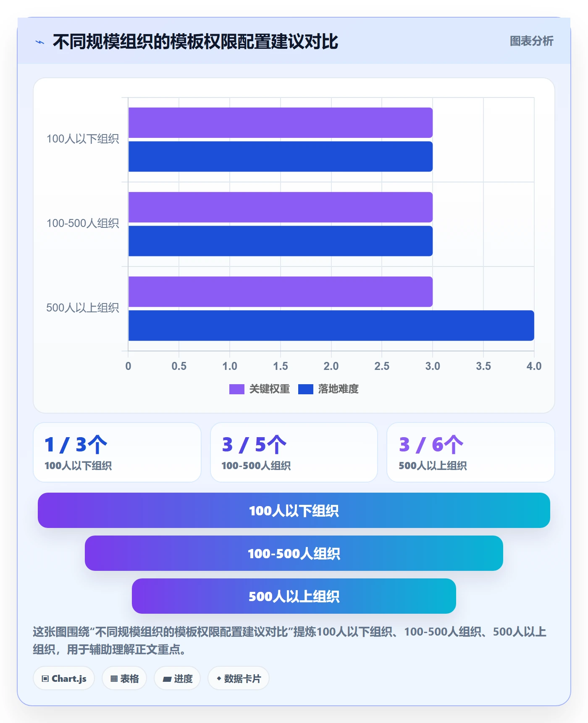Toggle the 关键权重 legend purple swatch
Screen dimensions: 588x723
click(x=236, y=389)
